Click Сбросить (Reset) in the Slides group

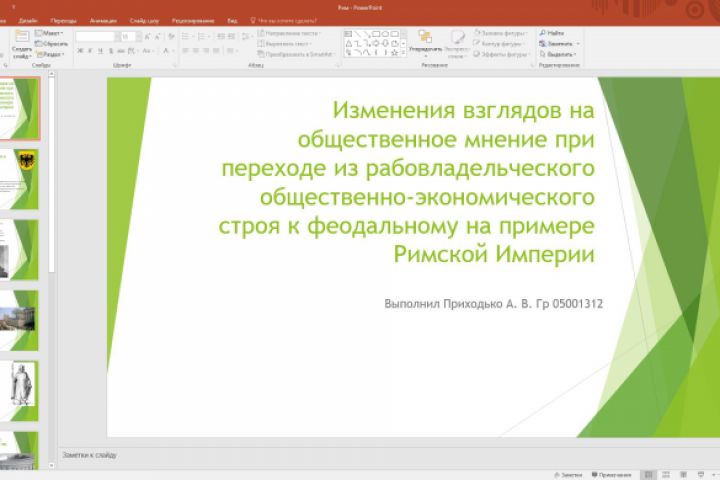[x=52, y=44]
